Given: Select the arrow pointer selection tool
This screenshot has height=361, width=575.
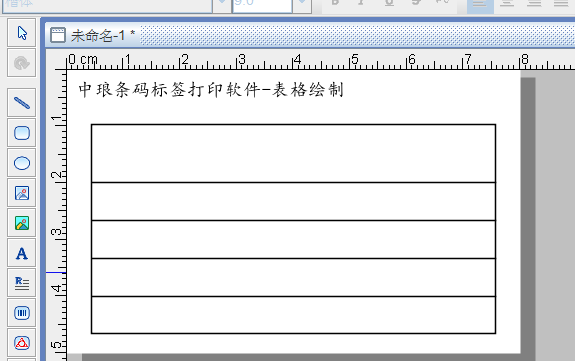Looking at the screenshot, I should point(22,33).
